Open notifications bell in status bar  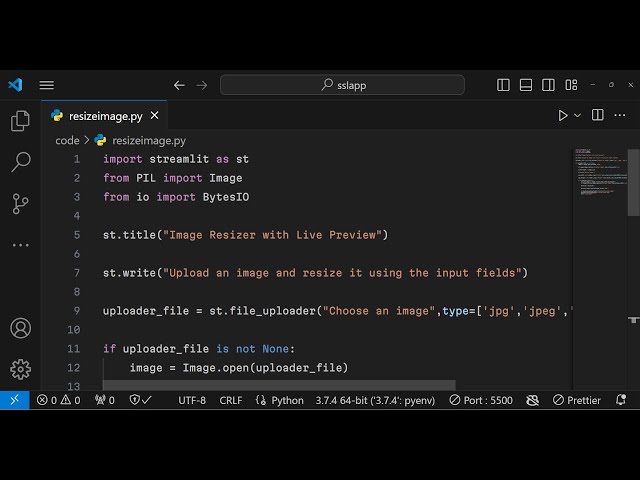[622, 400]
